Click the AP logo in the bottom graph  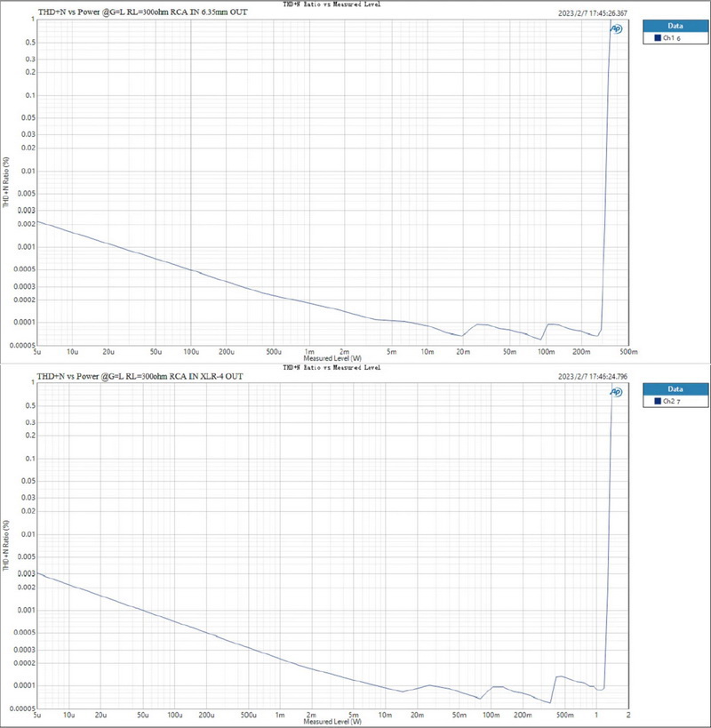(x=615, y=392)
